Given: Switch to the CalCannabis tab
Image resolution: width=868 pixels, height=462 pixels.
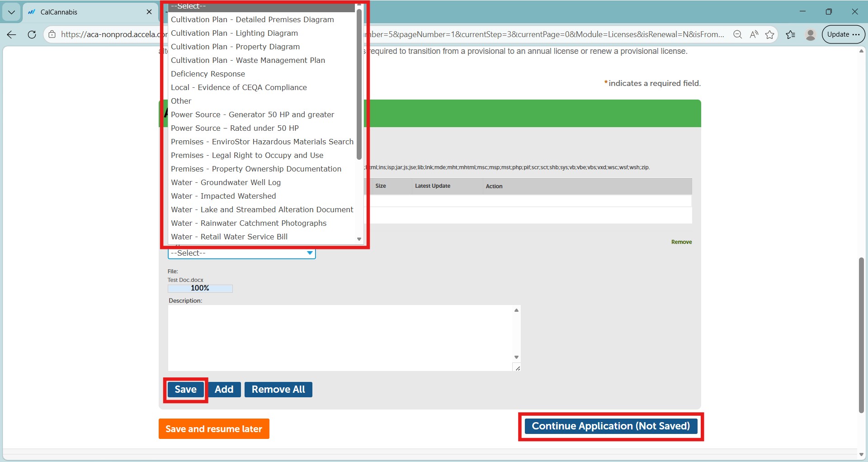Looking at the screenshot, I should click(90, 12).
